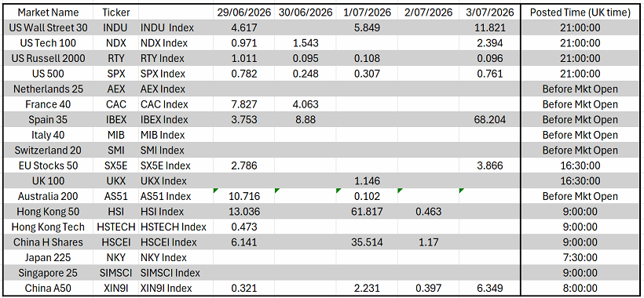Image resolution: width=644 pixels, height=298 pixels.
Task: Select the "US 500" market name cell
Action: pos(49,74)
